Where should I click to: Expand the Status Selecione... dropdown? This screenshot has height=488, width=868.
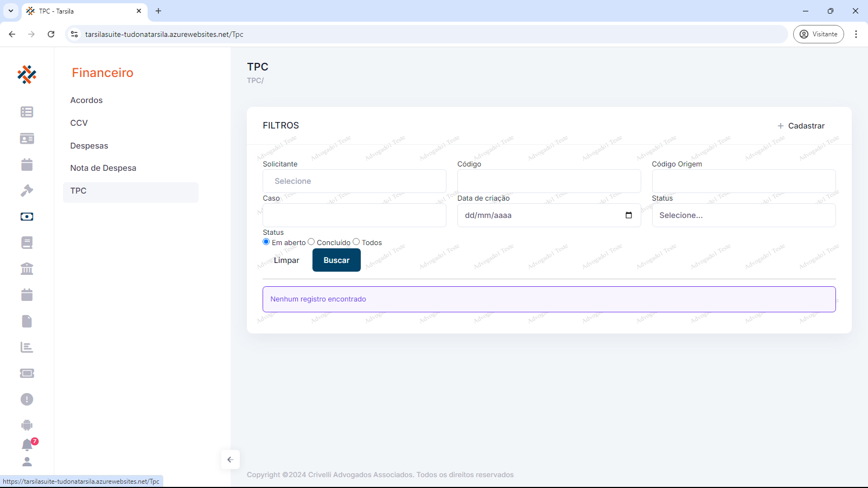pos(743,215)
